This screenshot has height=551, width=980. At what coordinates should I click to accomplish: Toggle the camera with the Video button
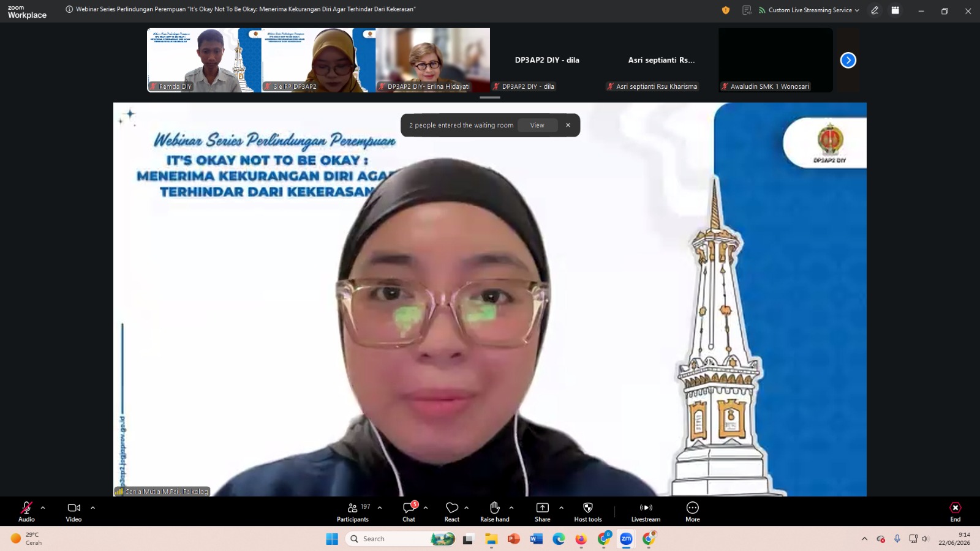[73, 512]
